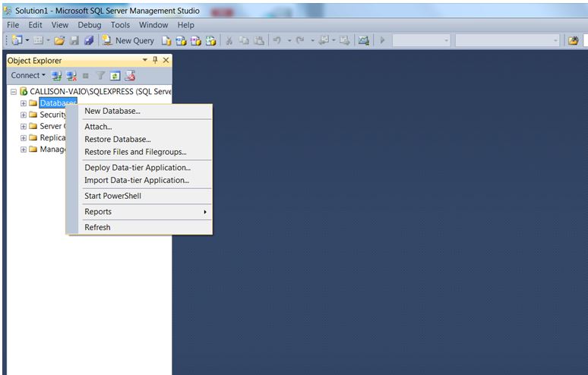Click the Analysis Services XMLA Query icon
588x375 pixels.
(x=210, y=40)
